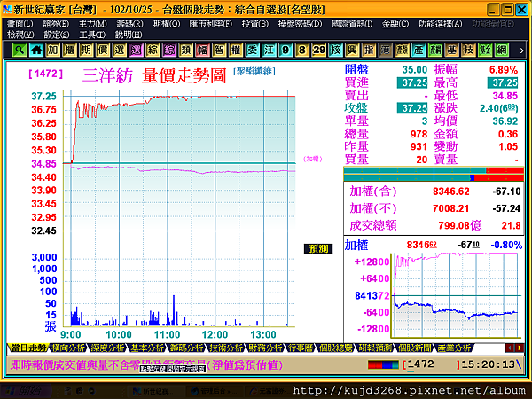Switch to the 橫向分析 tab

point(67,348)
